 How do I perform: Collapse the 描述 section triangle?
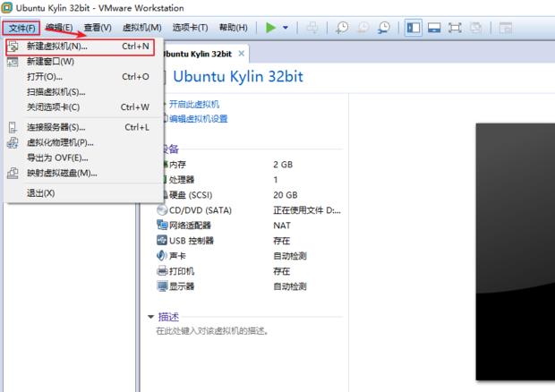(x=150, y=317)
